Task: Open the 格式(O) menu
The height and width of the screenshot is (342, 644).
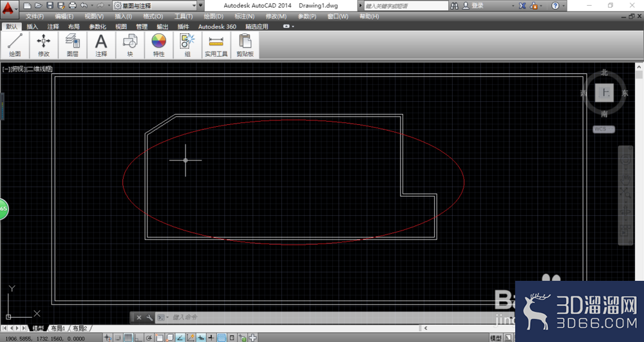Action: point(153,16)
